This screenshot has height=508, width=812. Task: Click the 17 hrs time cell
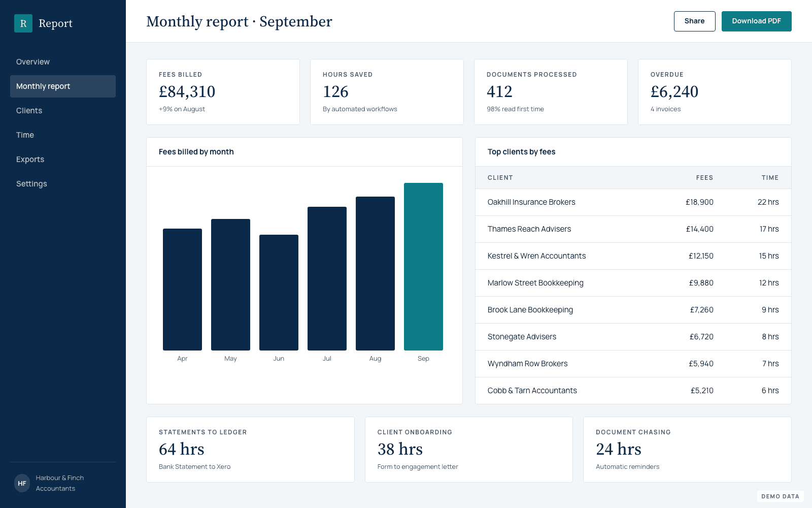(x=769, y=229)
